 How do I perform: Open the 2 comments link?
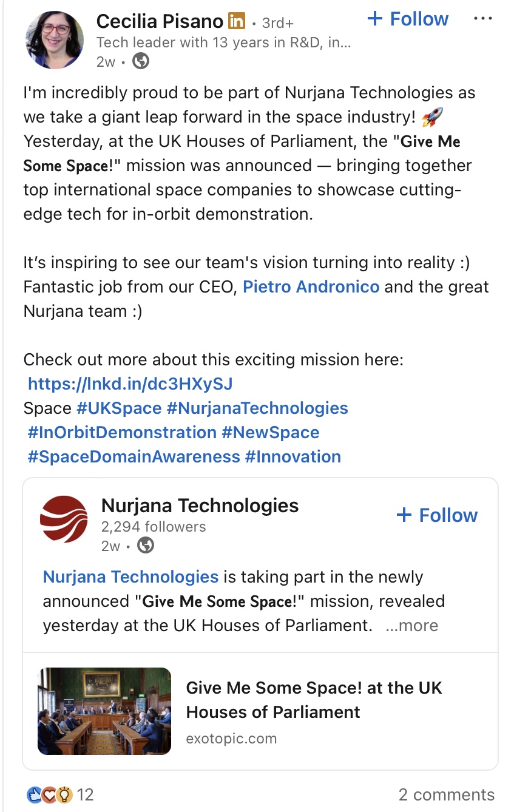click(x=446, y=794)
